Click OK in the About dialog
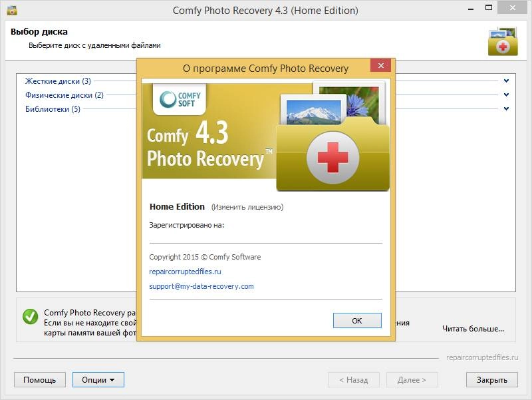 coord(357,321)
